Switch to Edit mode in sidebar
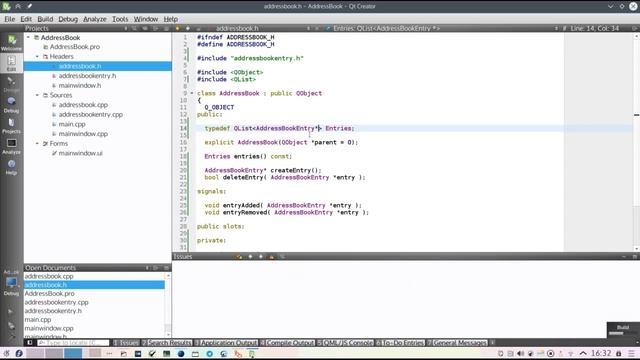This screenshot has width=640, height=360. pyautogui.click(x=11, y=63)
